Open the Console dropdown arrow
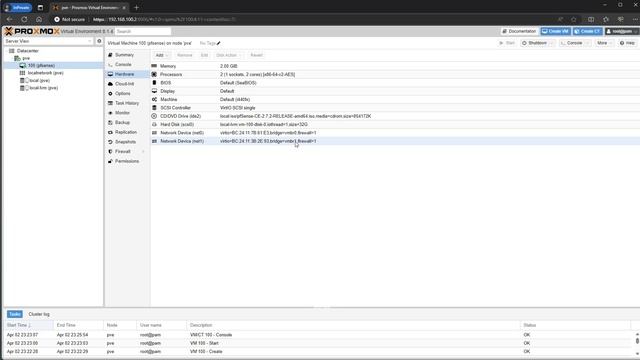 pos(587,43)
